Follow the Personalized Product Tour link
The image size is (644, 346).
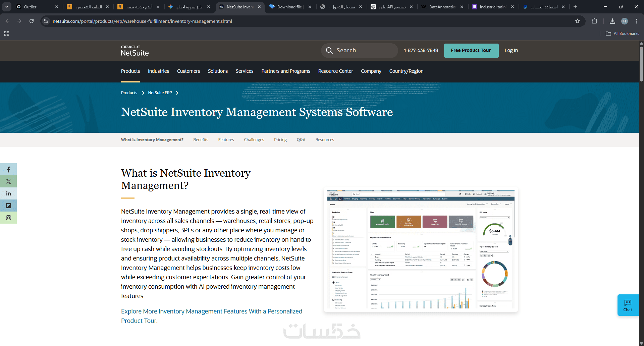coord(212,316)
